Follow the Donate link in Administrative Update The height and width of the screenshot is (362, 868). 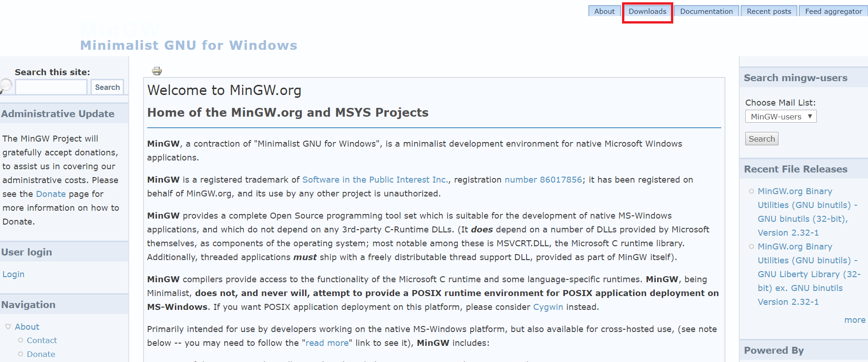click(51, 194)
